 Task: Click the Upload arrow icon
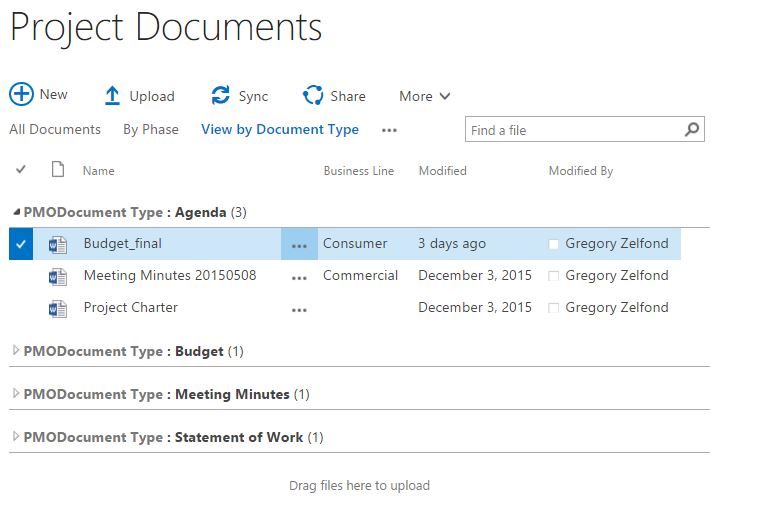[x=112, y=95]
